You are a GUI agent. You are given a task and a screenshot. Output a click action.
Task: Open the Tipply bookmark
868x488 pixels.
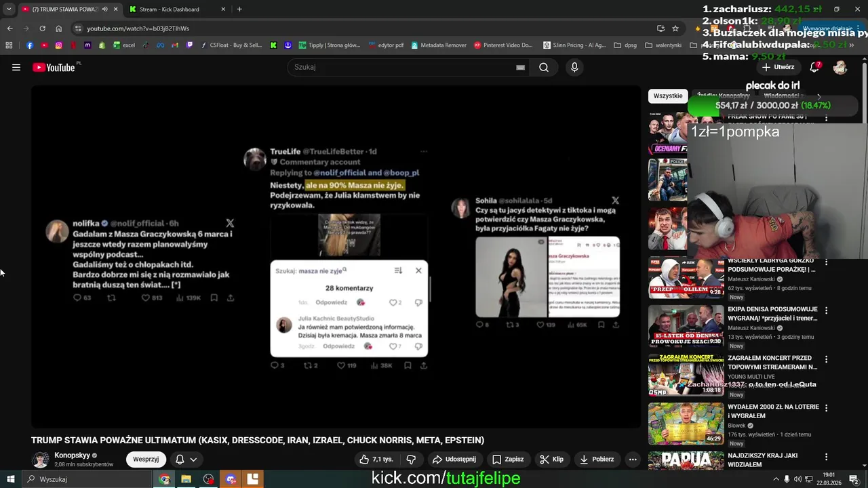click(x=328, y=45)
